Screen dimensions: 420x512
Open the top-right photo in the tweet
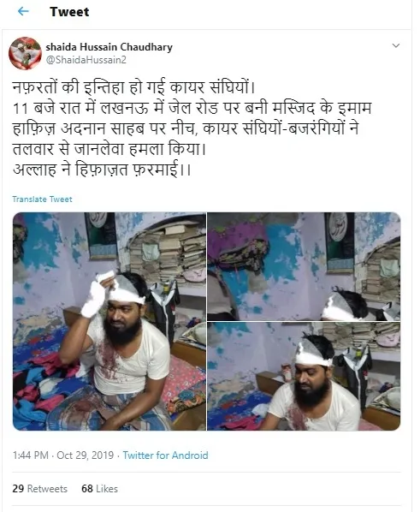[x=304, y=266]
